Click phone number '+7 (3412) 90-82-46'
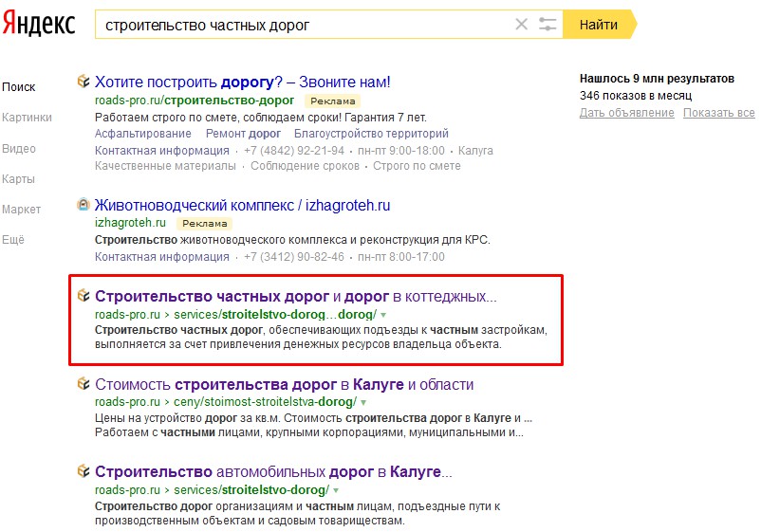Image resolution: width=761 pixels, height=532 pixels. point(293,257)
